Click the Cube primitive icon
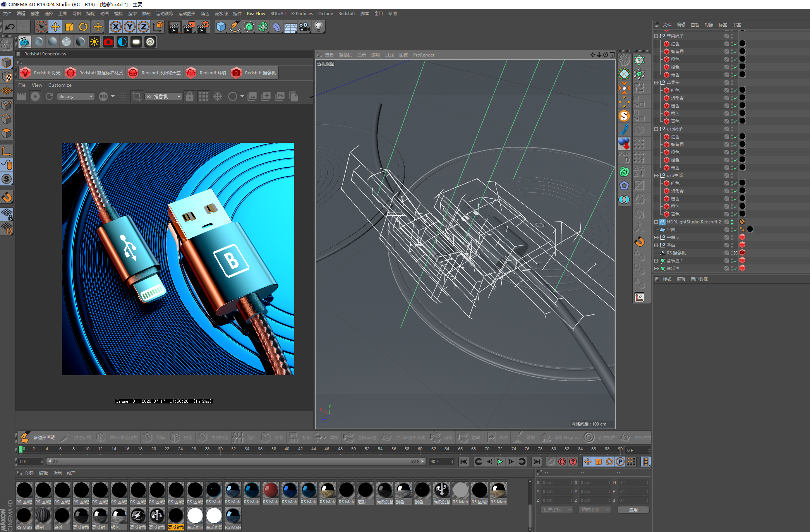The height and width of the screenshot is (532, 810). (x=221, y=27)
